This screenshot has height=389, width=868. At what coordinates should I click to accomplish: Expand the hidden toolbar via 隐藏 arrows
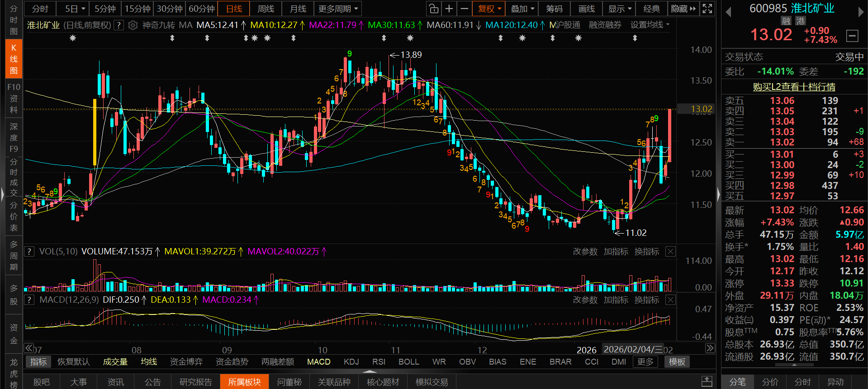pos(683,9)
